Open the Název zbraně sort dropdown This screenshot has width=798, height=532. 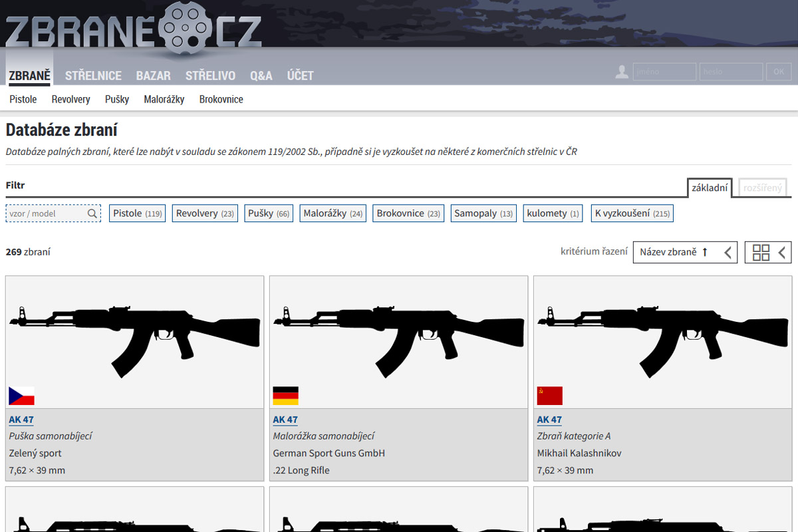685,252
